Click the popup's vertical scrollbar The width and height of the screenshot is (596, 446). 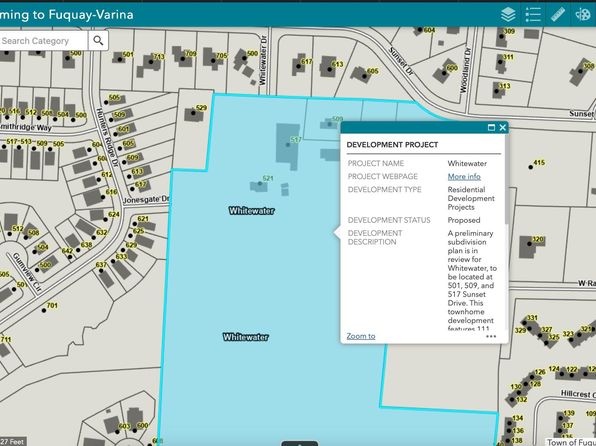pyautogui.click(x=507, y=179)
